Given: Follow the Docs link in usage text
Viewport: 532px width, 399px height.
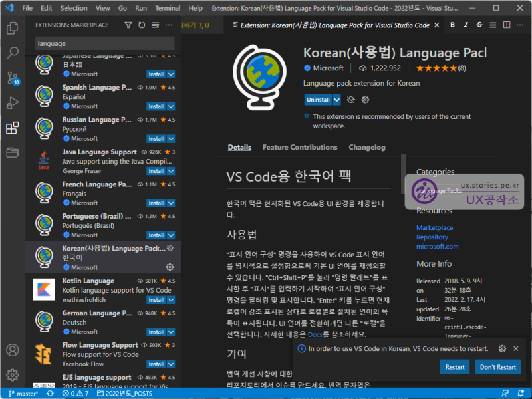Looking at the screenshot, I should point(315,334).
